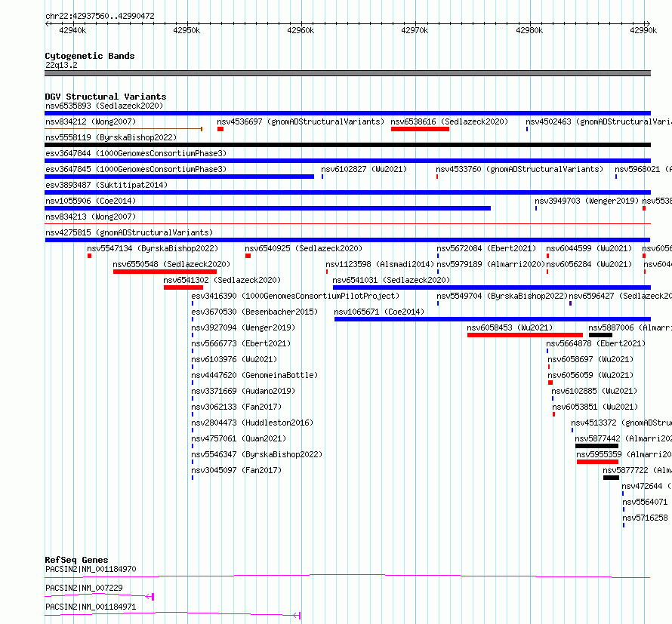Select the nsv5558119 black variant bar
The height and width of the screenshot is (624, 672).
click(347, 145)
